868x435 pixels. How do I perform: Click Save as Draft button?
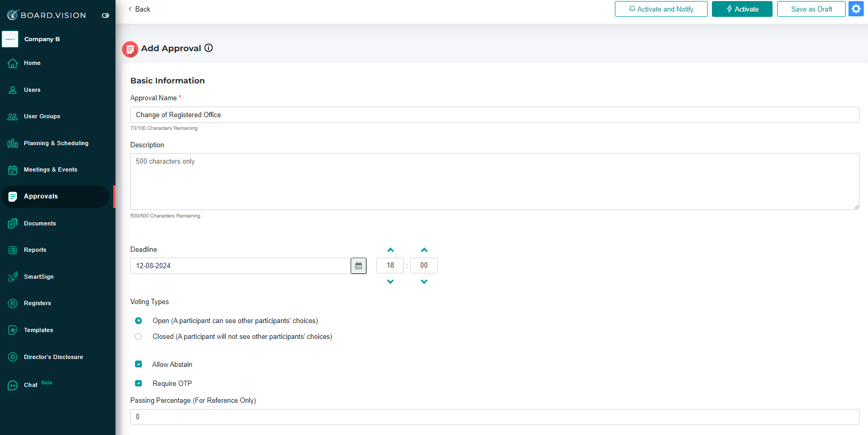(x=812, y=9)
